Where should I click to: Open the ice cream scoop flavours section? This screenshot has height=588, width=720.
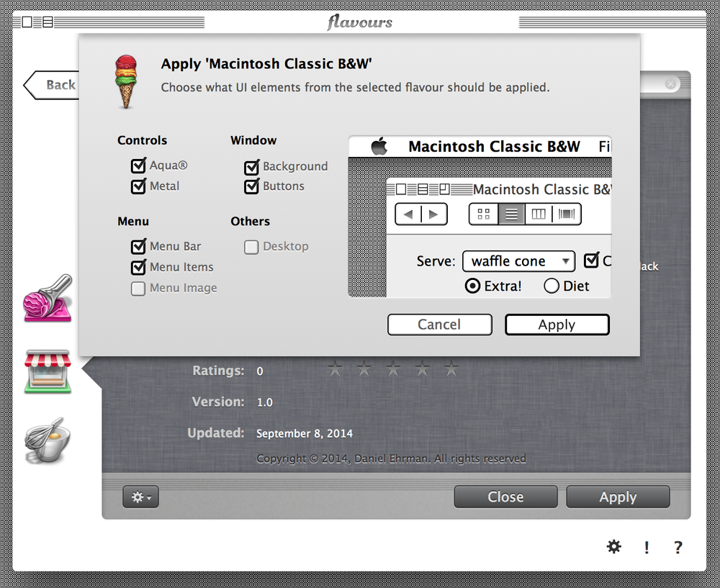point(48,298)
